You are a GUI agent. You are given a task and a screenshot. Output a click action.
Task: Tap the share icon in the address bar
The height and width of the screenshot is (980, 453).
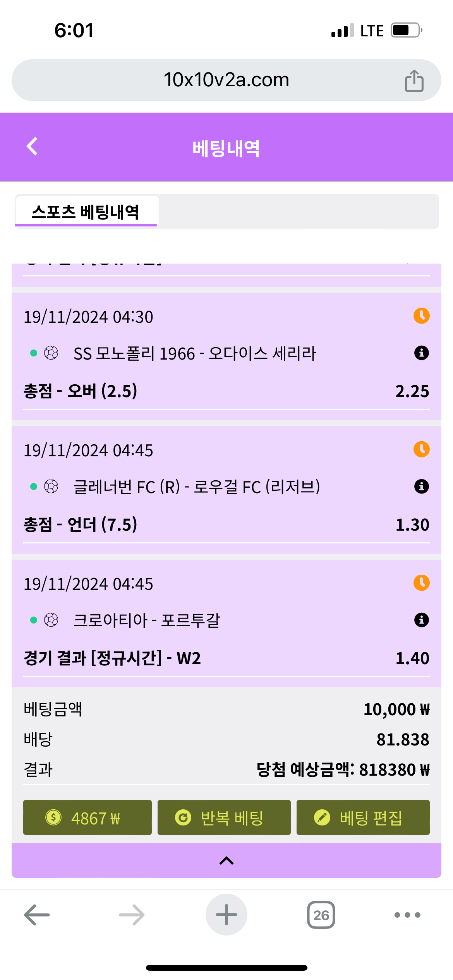point(414,81)
